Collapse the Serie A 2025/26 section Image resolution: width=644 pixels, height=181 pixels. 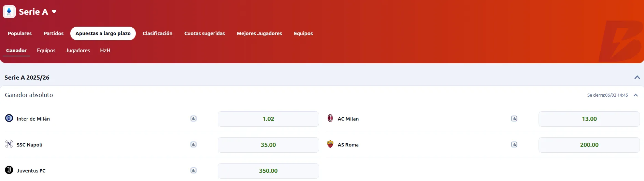click(x=637, y=78)
